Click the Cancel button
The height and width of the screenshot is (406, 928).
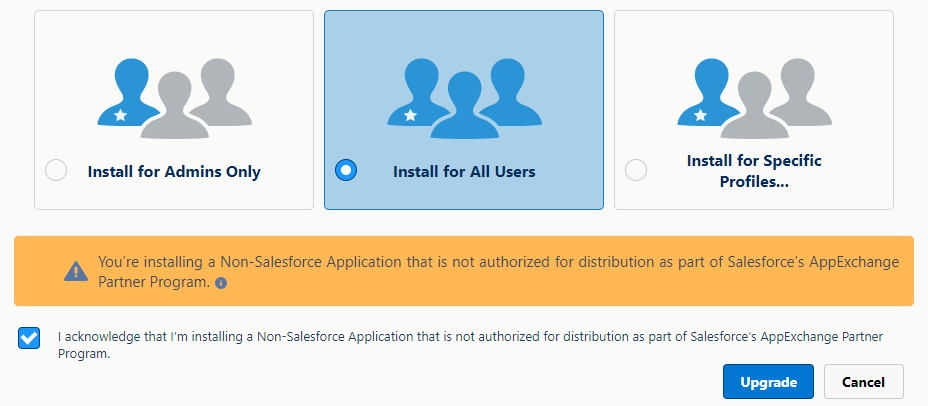pos(864,382)
